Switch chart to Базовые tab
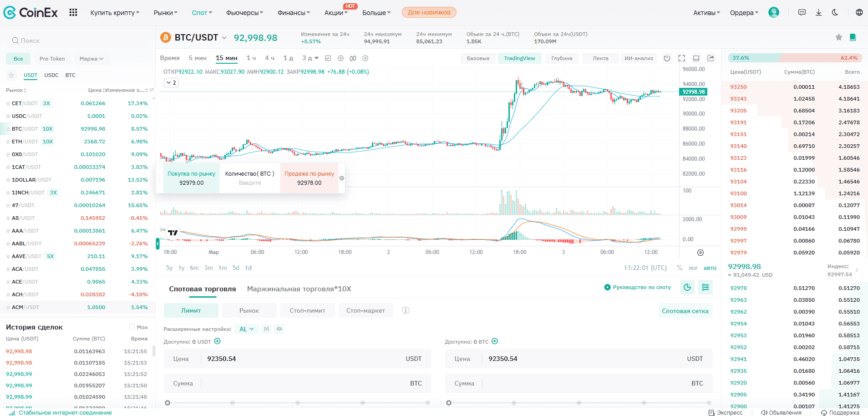 [x=478, y=58]
